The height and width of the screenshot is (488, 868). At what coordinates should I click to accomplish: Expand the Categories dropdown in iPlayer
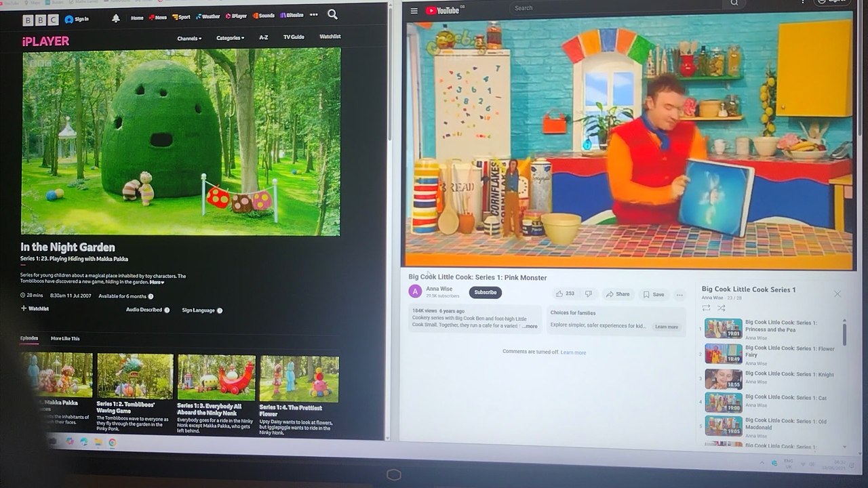pyautogui.click(x=231, y=38)
